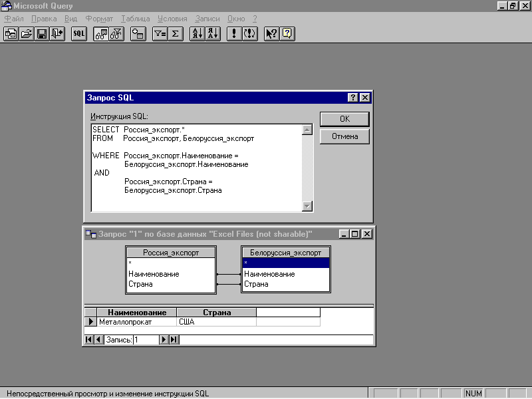This screenshot has width=532, height=399.
Task: Go to next record navigation button
Action: pyautogui.click(x=164, y=340)
